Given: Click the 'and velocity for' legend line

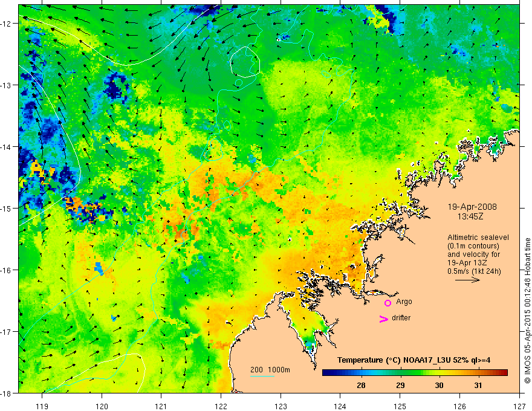Looking at the screenshot, I should click(473, 254).
